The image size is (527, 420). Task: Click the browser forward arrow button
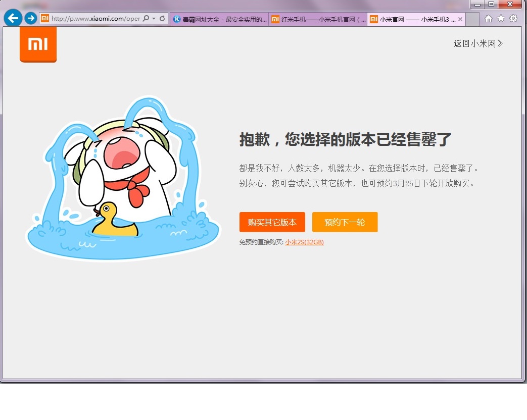click(31, 18)
